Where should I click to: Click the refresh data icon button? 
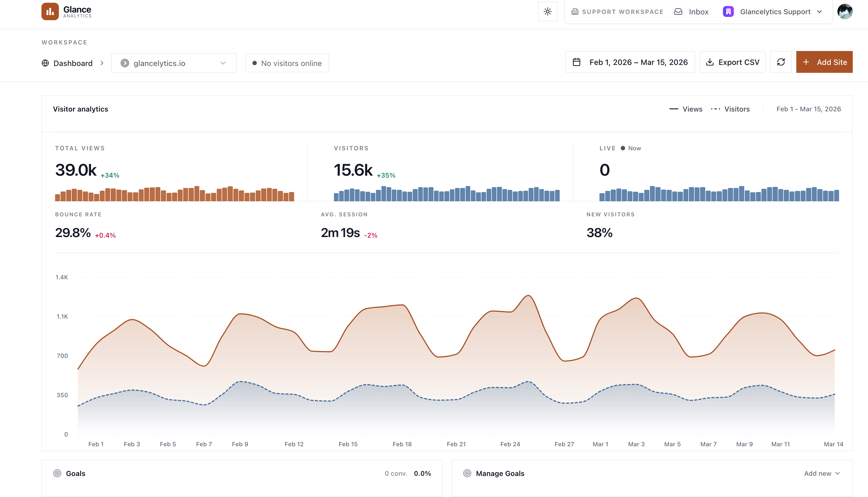tap(781, 62)
